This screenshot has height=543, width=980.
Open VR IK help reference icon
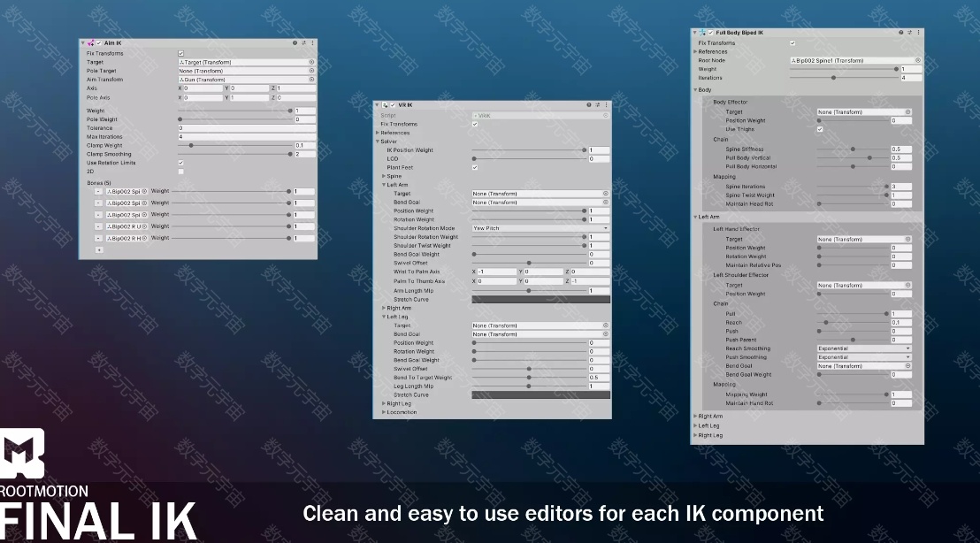click(x=589, y=105)
